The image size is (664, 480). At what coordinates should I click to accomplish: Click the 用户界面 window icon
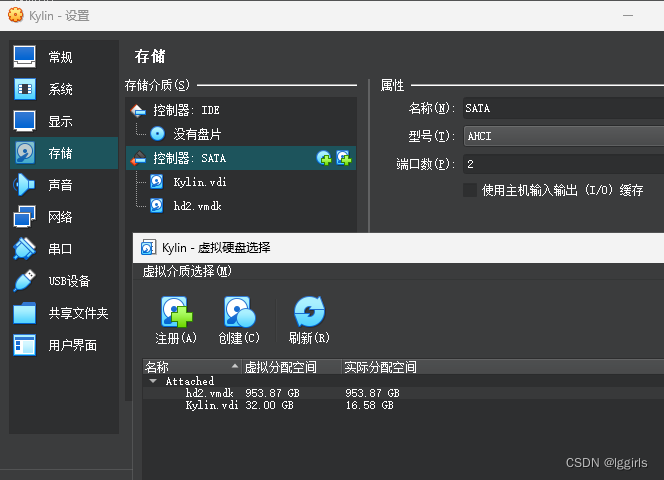point(25,345)
